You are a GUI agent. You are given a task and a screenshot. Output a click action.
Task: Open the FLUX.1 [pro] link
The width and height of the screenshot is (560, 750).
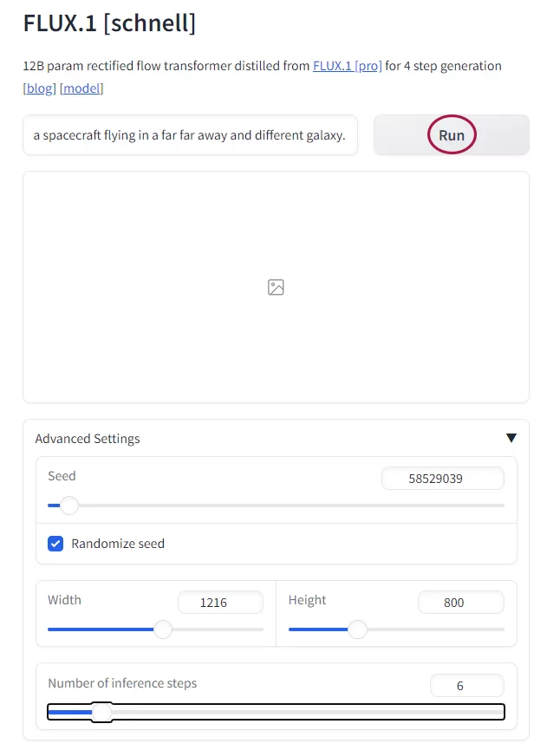(348, 66)
